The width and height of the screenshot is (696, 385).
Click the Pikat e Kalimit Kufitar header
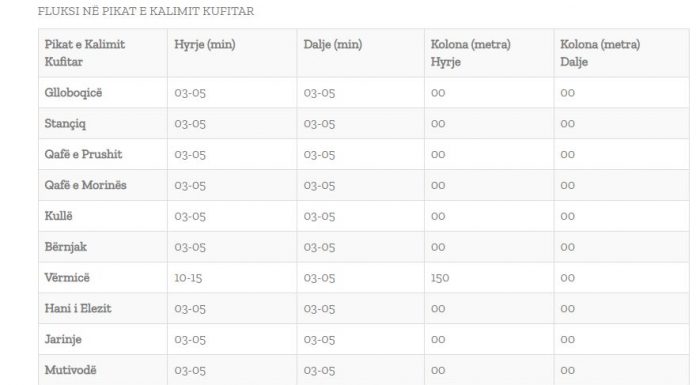point(85,53)
